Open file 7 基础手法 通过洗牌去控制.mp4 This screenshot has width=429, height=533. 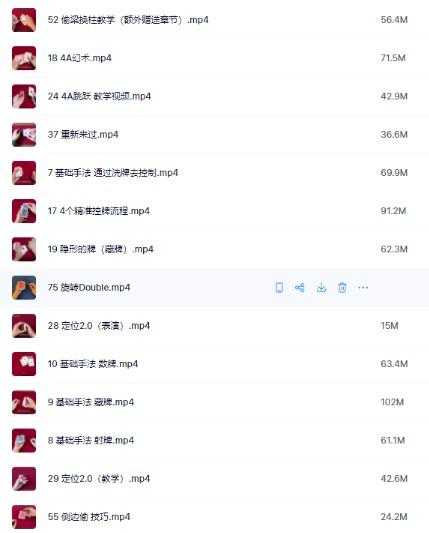pyautogui.click(x=113, y=173)
